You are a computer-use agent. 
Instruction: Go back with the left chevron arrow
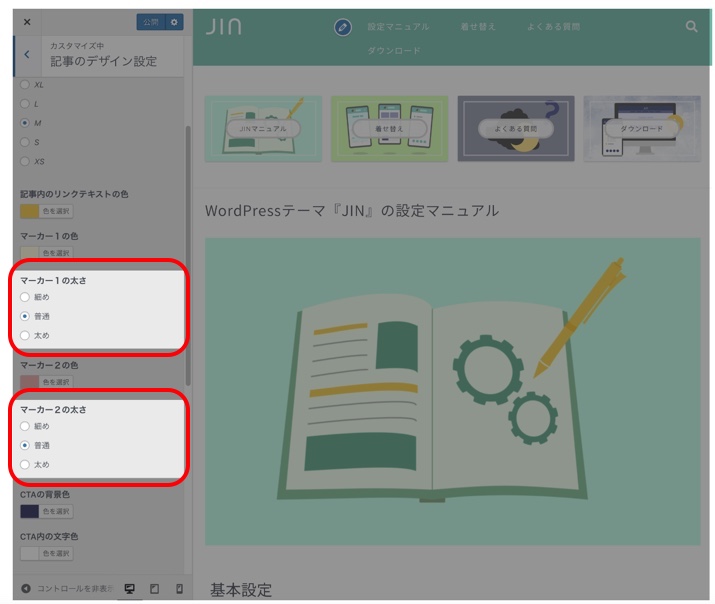(x=27, y=55)
